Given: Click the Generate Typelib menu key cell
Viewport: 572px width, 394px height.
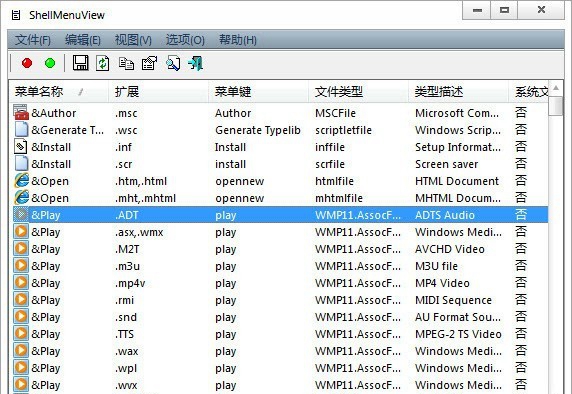Looking at the screenshot, I should pos(258,130).
